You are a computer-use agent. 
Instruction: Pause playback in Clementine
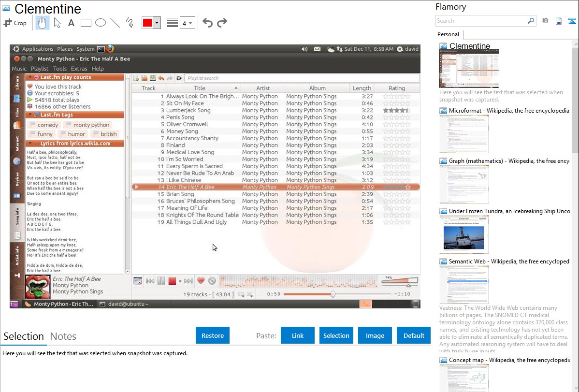click(161, 281)
